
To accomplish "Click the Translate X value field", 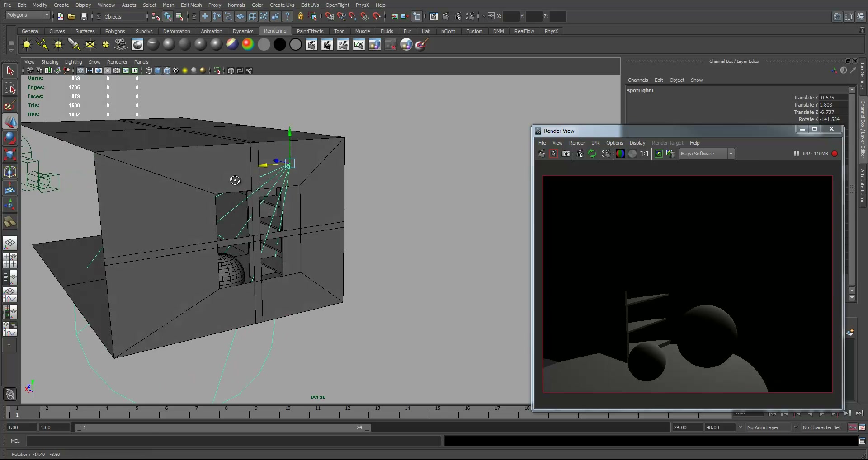I will 833,98.
